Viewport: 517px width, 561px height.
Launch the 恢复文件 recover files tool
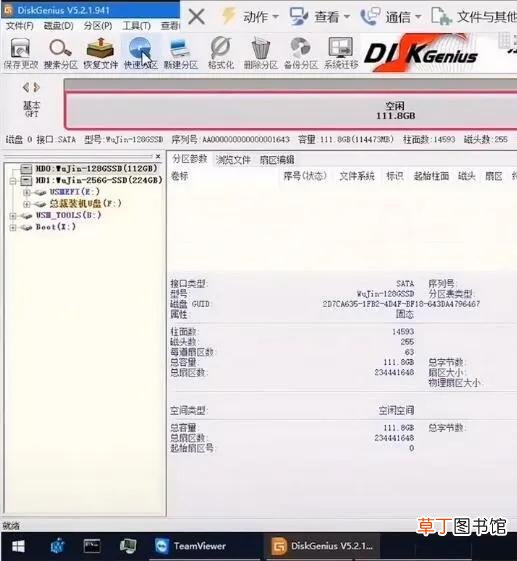pyautogui.click(x=101, y=54)
